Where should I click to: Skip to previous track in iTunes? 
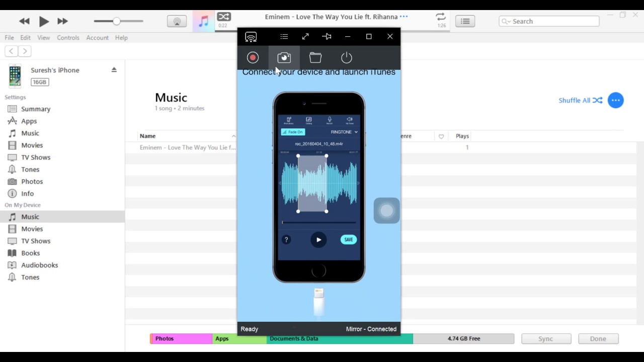(x=24, y=21)
